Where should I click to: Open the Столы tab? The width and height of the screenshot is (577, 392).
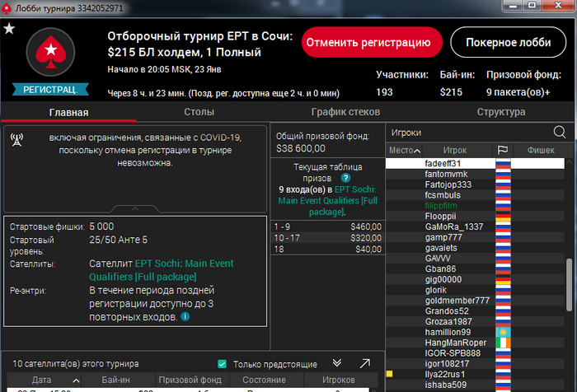[x=199, y=112]
